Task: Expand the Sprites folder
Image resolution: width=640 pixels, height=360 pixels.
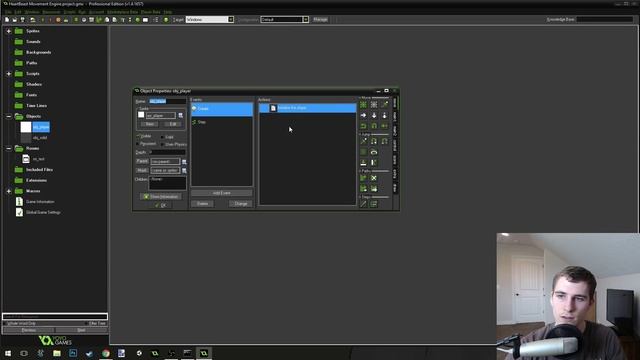Action: pyautogui.click(x=9, y=31)
